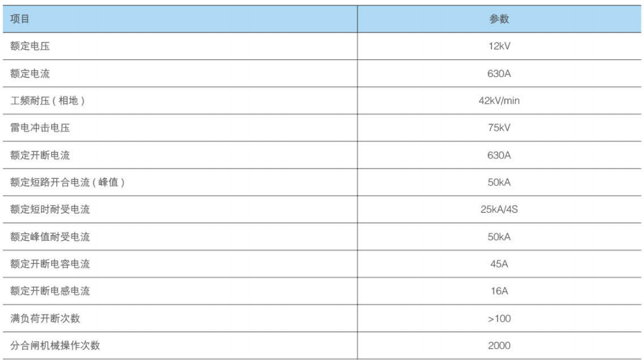Click the 满负荷开断次数 row label
This screenshot has height=364, width=644.
pos(45,318)
